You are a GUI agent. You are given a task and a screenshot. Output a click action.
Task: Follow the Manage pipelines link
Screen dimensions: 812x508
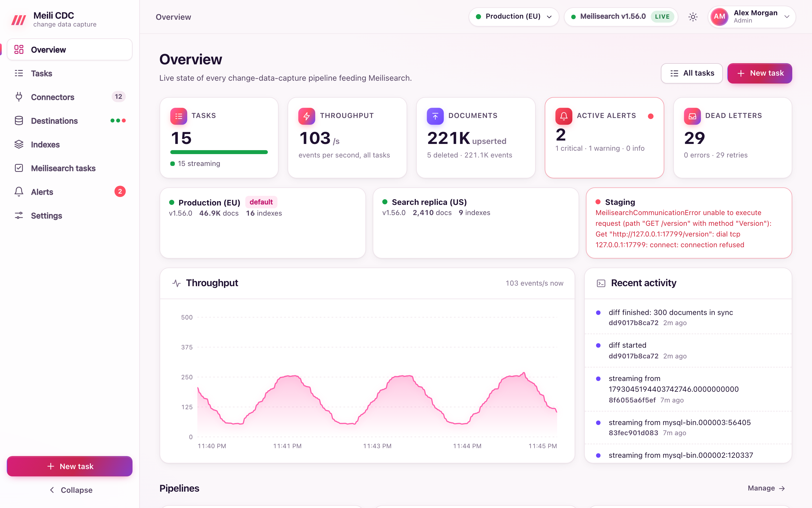[x=766, y=488]
